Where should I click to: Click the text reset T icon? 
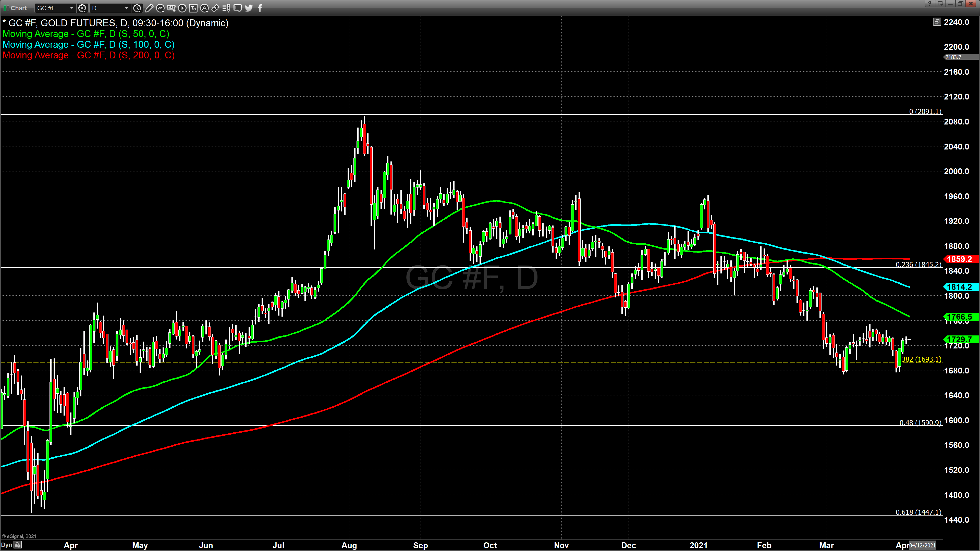click(x=193, y=8)
